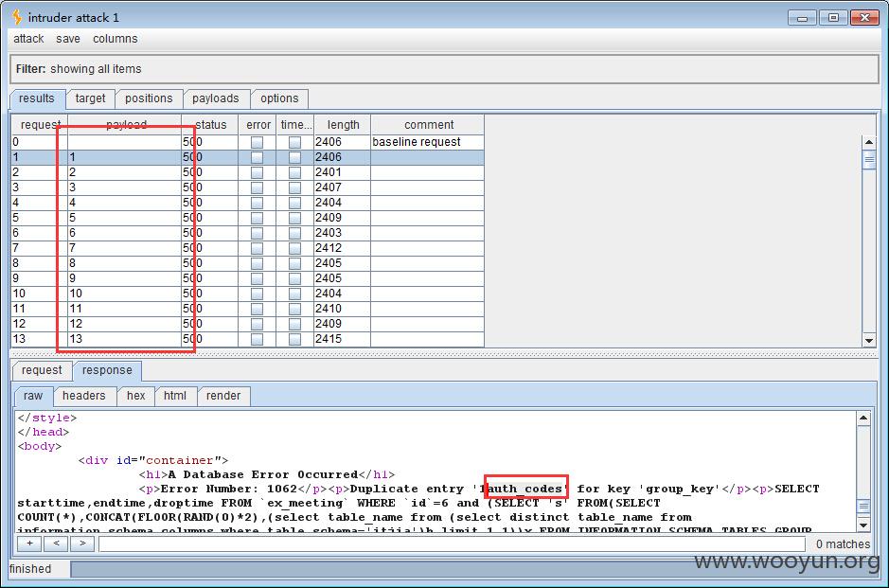Sort by the timeout column header
This screenshot has height=588, width=889.
pos(295,125)
